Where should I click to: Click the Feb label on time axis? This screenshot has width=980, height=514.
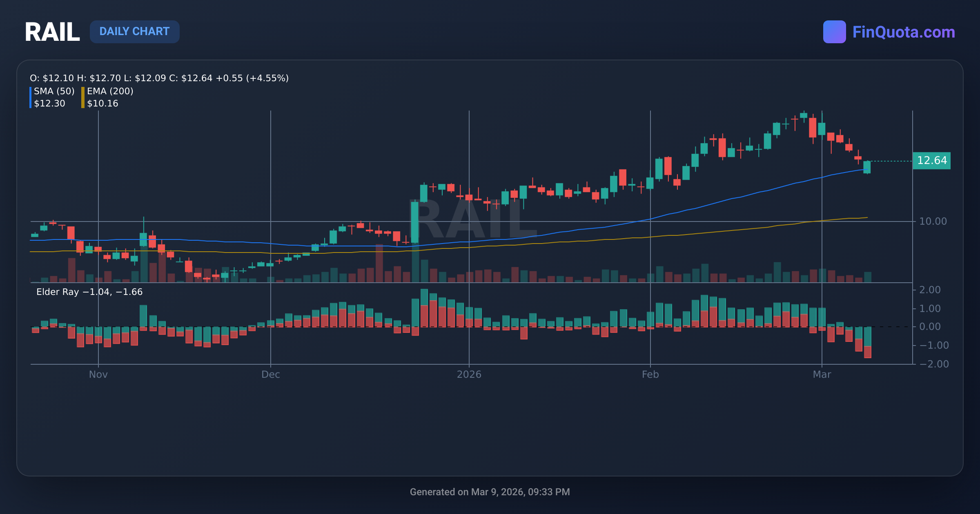pyautogui.click(x=650, y=374)
